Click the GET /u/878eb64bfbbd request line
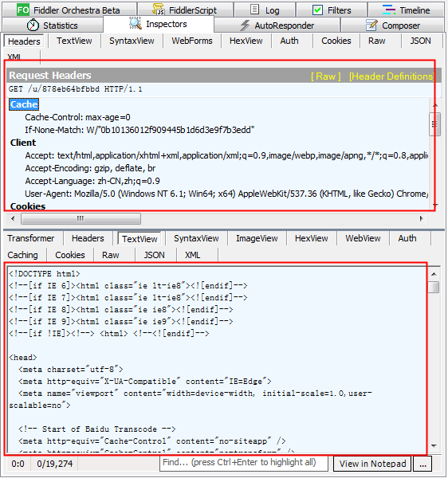 75,89
